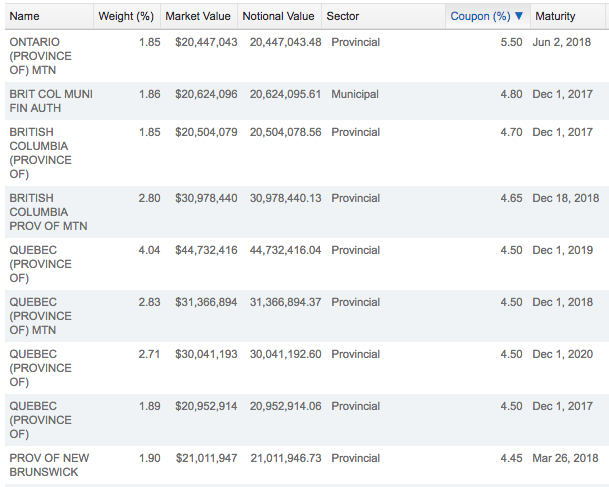Select BRITISH COLUMBIA (PROVINCE OF) name
609x487 pixels.
(x=41, y=153)
